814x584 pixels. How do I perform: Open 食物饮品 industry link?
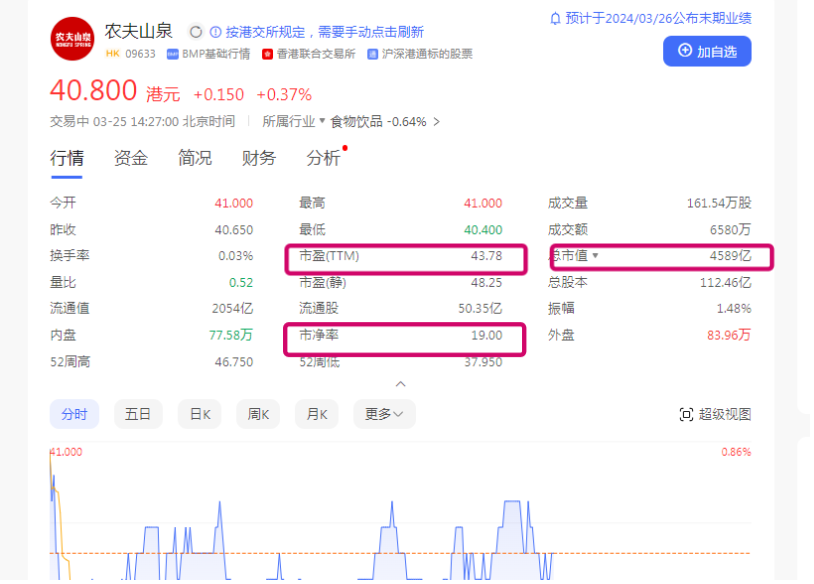click(356, 121)
